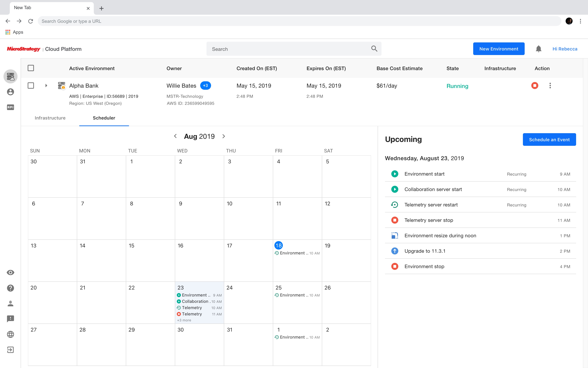Viewport: 588px width, 368px height.
Task: Open the Environment 9 AM event on August 23
Action: (199, 295)
